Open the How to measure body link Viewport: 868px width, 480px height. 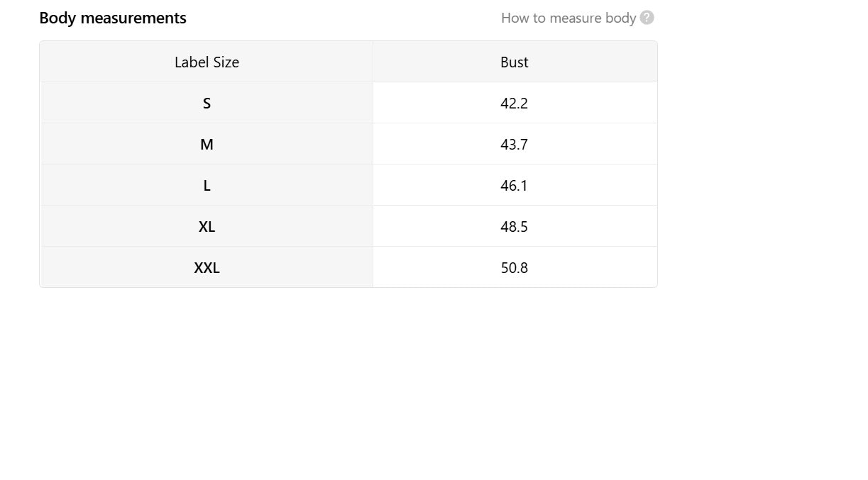(568, 18)
